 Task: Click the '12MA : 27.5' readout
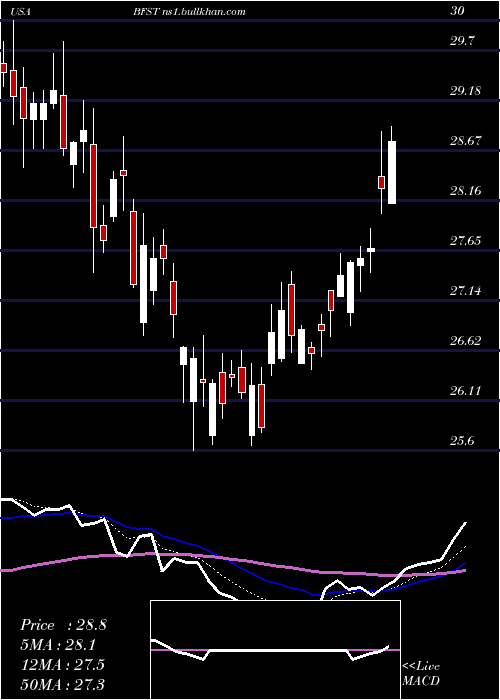coord(62,664)
